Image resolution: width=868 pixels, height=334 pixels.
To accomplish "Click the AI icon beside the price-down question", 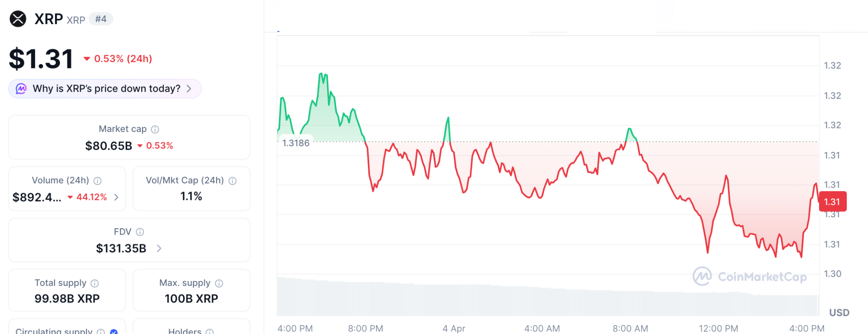I will pyautogui.click(x=21, y=89).
